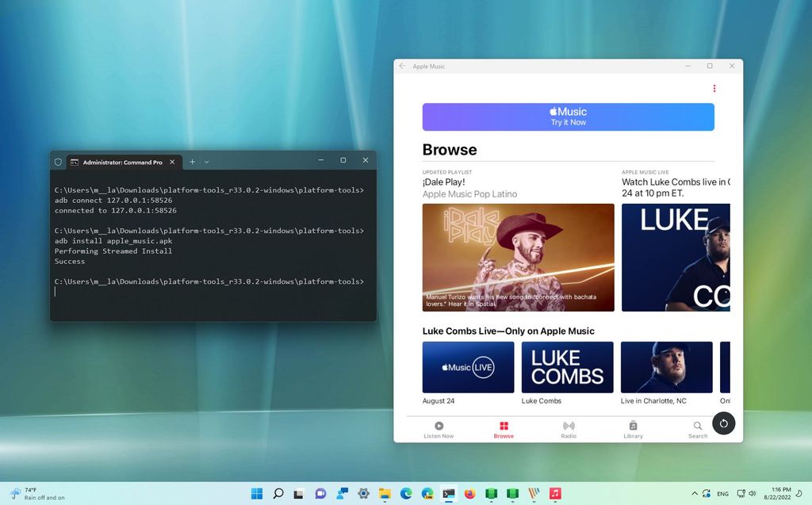Expand the hidden icons chevron in the system tray
Screen dimensions: 812x505
pyautogui.click(x=695, y=493)
